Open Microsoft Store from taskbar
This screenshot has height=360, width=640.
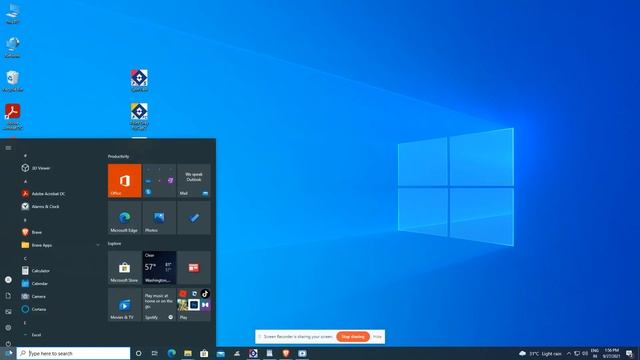pyautogui.click(x=204, y=353)
